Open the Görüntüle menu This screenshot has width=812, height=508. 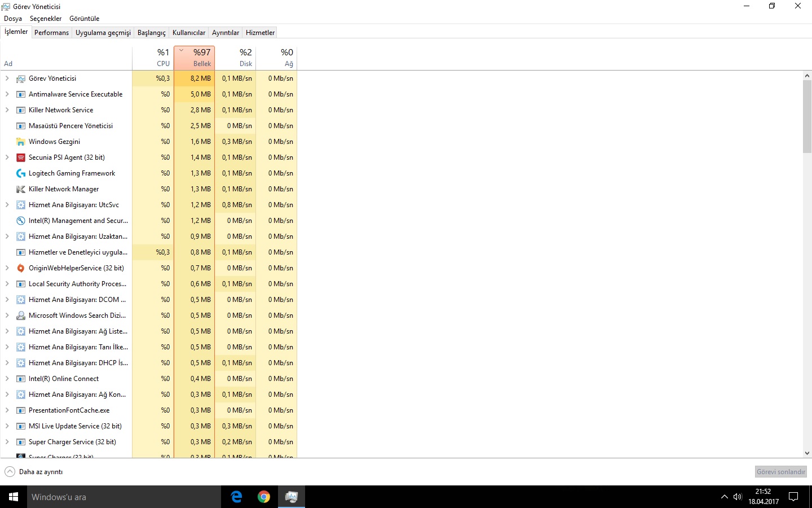point(85,19)
